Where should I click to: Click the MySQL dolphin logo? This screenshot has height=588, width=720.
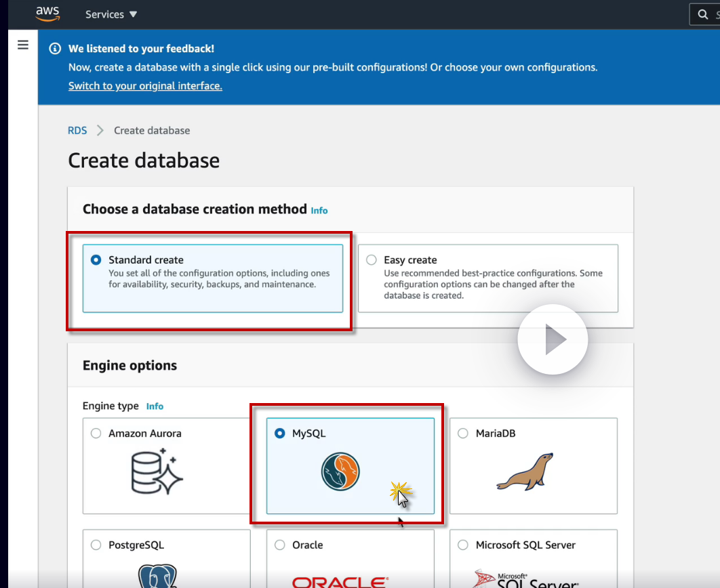340,471
